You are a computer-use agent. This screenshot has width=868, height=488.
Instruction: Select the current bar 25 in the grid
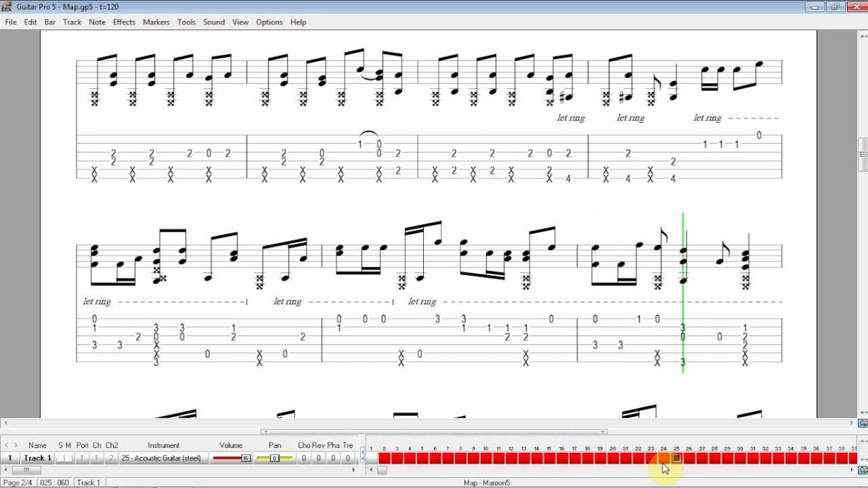[677, 458]
